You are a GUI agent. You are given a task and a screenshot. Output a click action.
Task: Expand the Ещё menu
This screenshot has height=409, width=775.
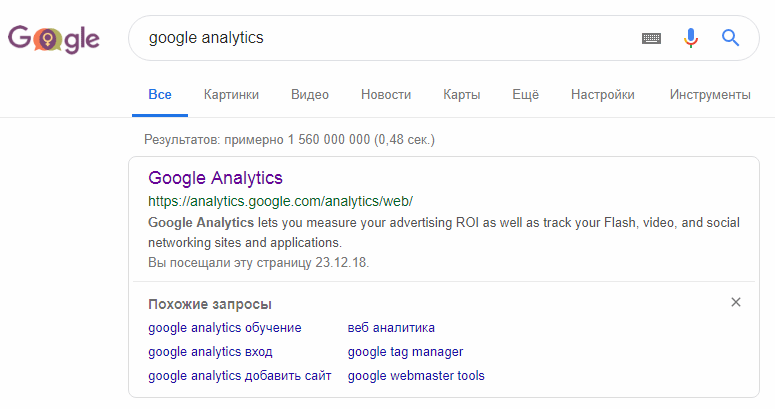click(525, 94)
